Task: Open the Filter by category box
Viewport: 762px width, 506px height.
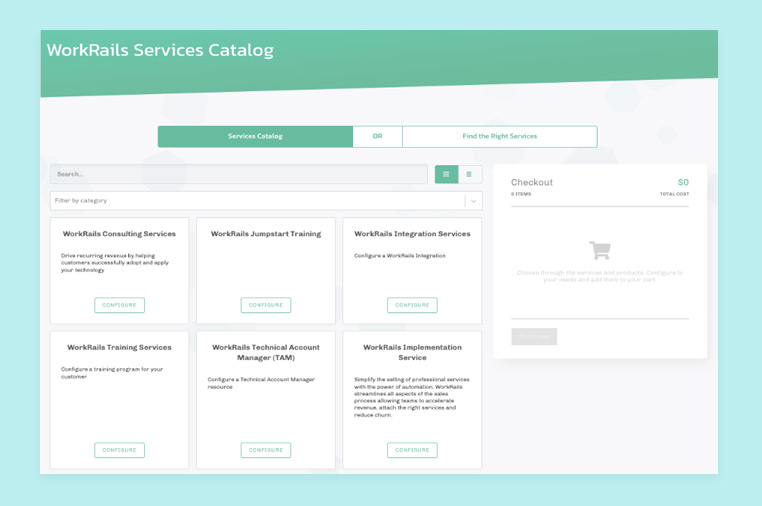Action: [266, 201]
